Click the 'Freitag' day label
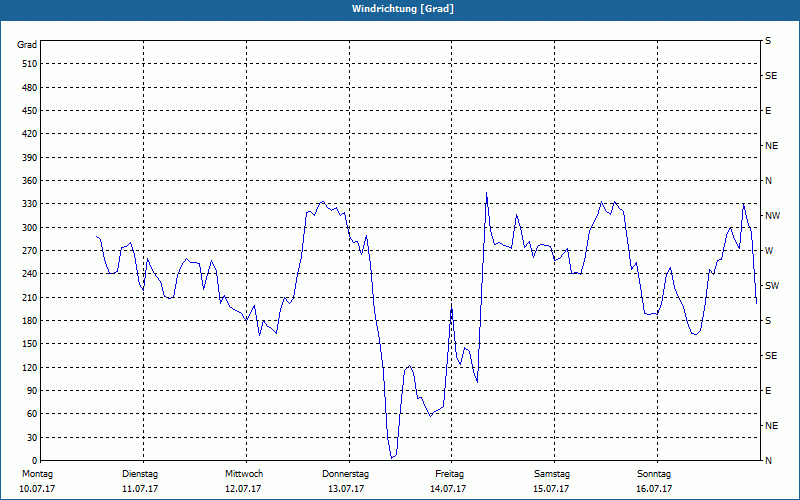 tap(449, 474)
